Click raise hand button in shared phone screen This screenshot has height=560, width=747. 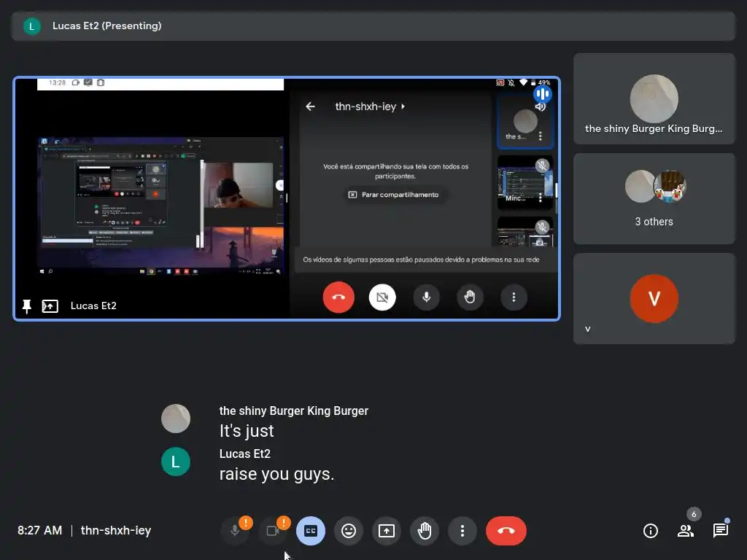470,297
